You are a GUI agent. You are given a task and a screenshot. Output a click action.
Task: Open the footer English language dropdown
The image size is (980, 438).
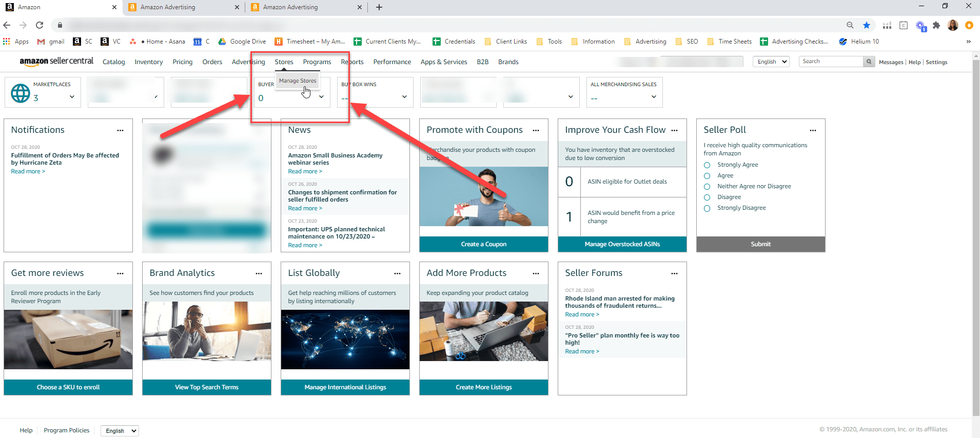[120, 431]
